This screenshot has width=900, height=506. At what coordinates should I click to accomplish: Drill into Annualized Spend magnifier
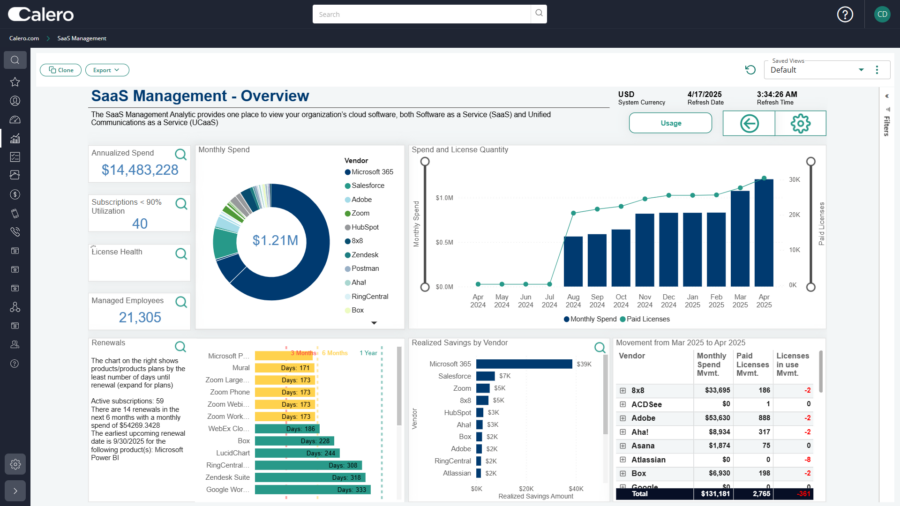(180, 154)
